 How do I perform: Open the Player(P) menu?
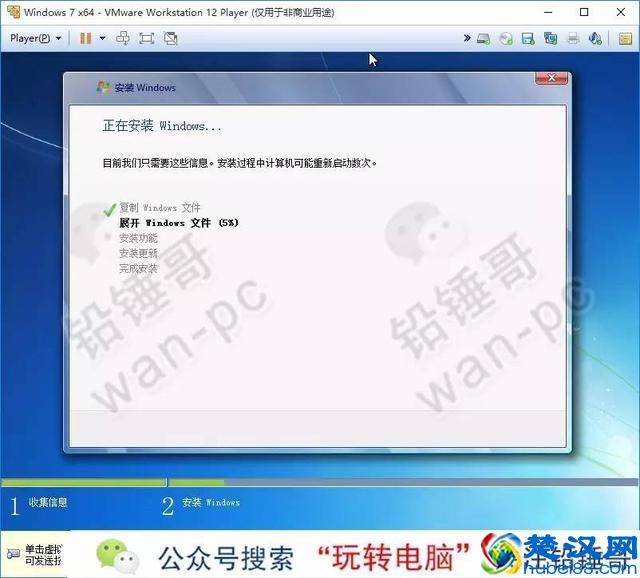(36, 38)
